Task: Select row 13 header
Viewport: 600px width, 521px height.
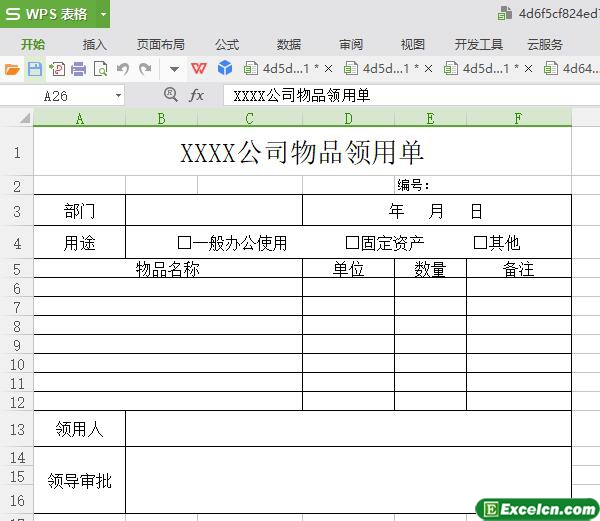Action: click(x=17, y=430)
